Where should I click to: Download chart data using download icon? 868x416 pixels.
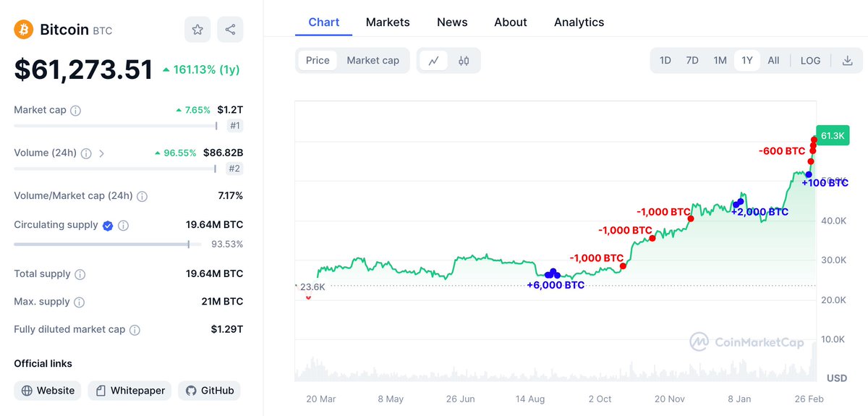[847, 61]
